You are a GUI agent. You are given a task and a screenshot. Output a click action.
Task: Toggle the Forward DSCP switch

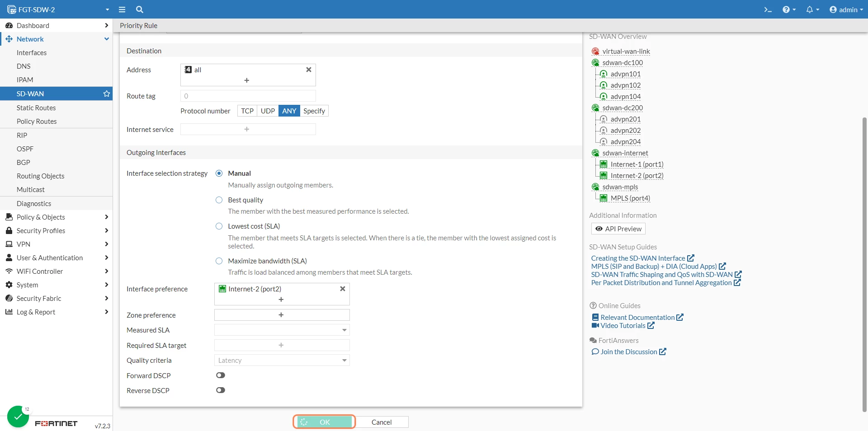pyautogui.click(x=221, y=375)
